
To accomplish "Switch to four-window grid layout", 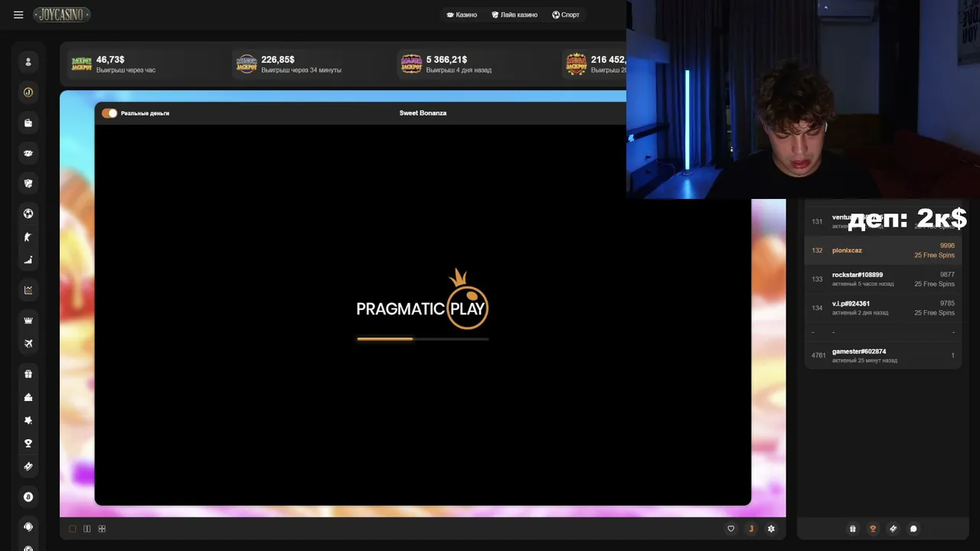I will [102, 529].
